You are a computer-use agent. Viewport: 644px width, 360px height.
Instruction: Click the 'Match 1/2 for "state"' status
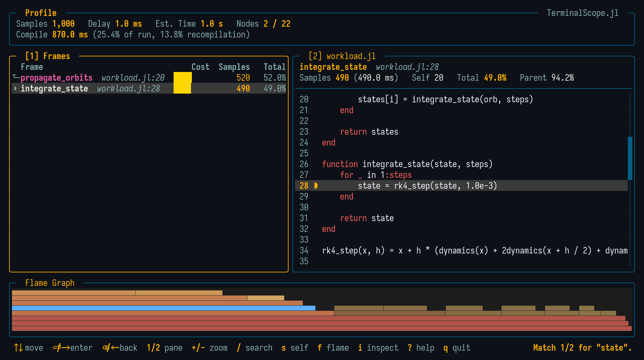tap(583, 348)
